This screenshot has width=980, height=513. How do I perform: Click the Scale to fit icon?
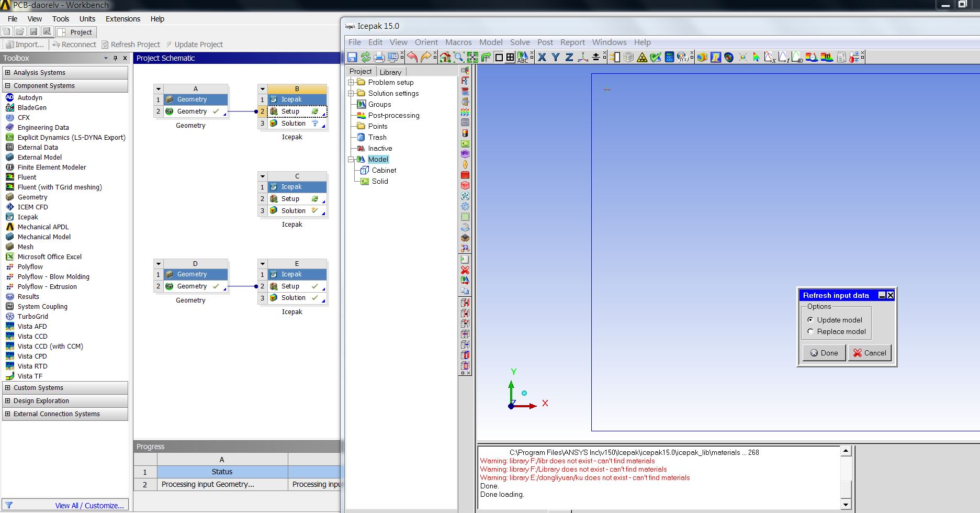pyautogui.click(x=472, y=57)
